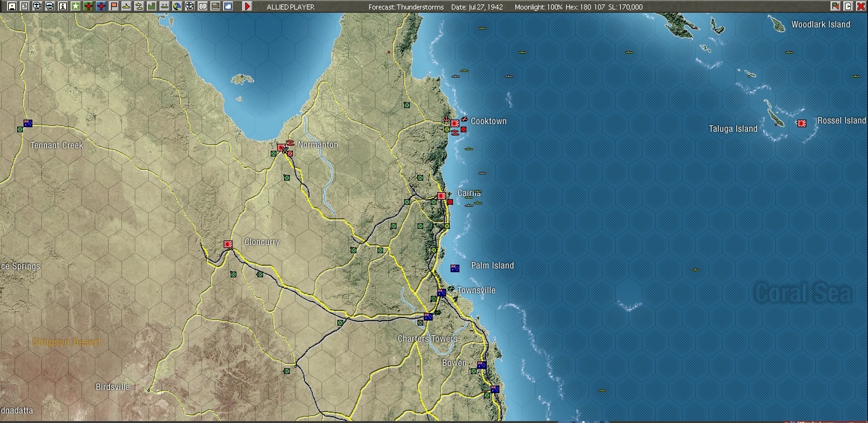Click the red X exit button
This screenshot has width=868, height=423.
pyautogui.click(x=861, y=6)
